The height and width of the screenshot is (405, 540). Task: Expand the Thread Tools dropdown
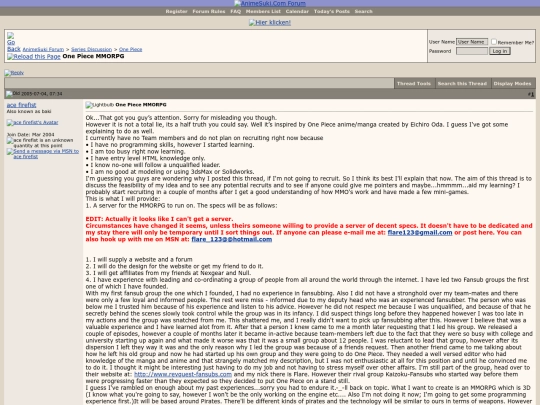[x=414, y=83]
